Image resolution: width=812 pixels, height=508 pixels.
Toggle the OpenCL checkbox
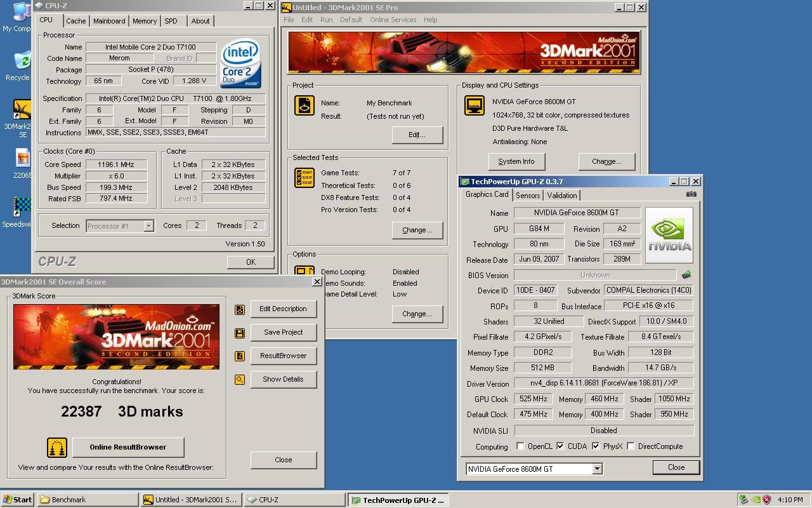click(520, 446)
